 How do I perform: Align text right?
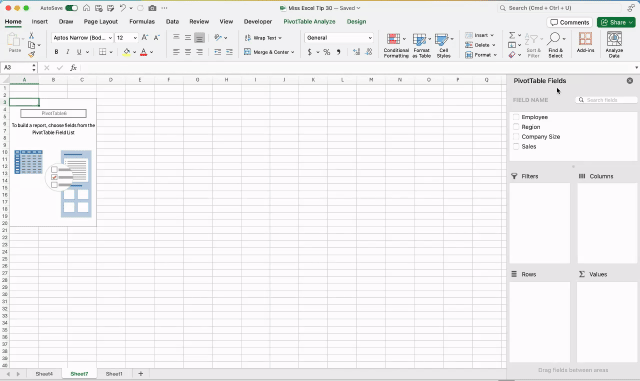coord(199,52)
